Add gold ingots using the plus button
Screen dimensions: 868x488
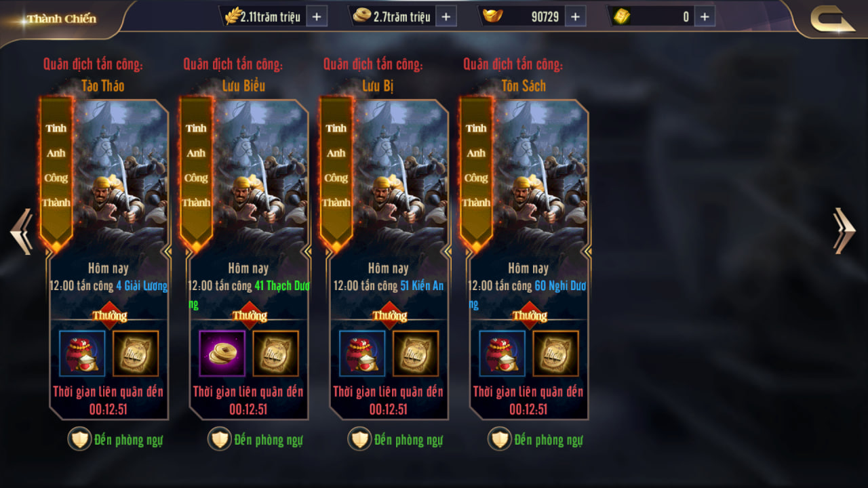point(575,16)
